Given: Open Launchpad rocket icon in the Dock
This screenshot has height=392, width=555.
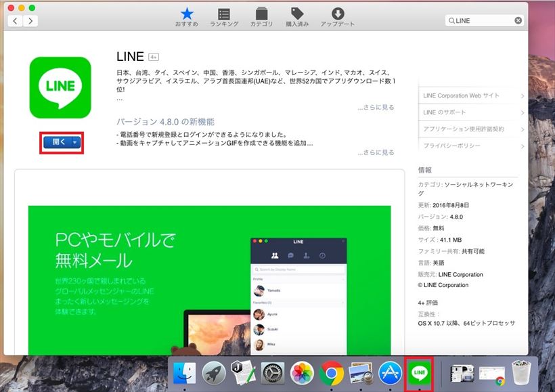Looking at the screenshot, I should coord(214,373).
